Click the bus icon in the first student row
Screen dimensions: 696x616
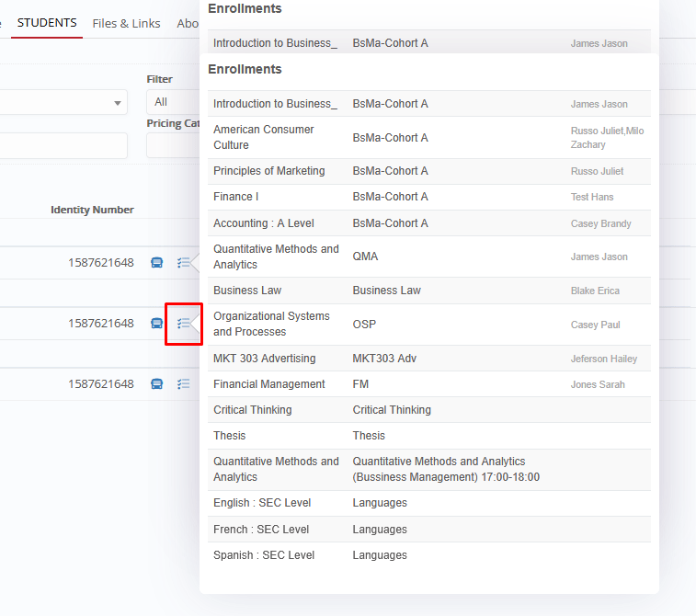157,263
